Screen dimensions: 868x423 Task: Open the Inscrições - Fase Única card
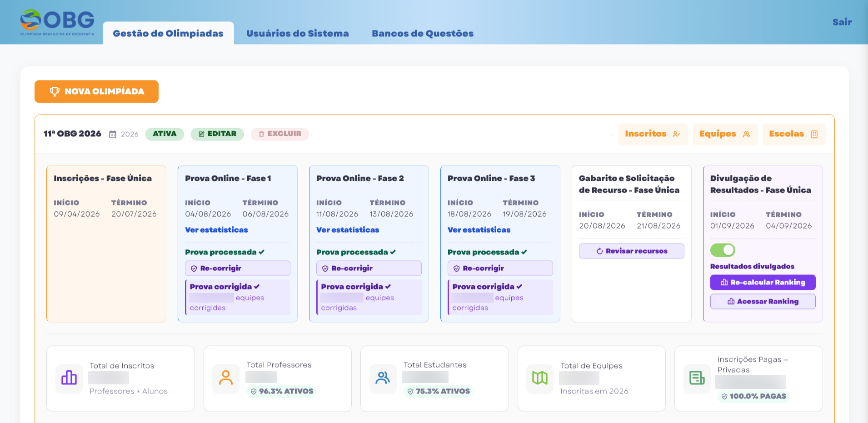[x=106, y=244]
